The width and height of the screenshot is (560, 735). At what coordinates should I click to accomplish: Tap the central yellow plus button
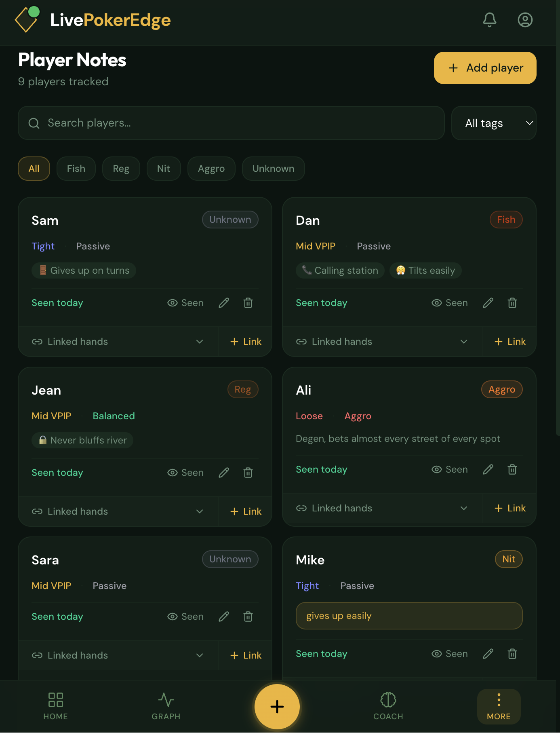click(x=277, y=707)
